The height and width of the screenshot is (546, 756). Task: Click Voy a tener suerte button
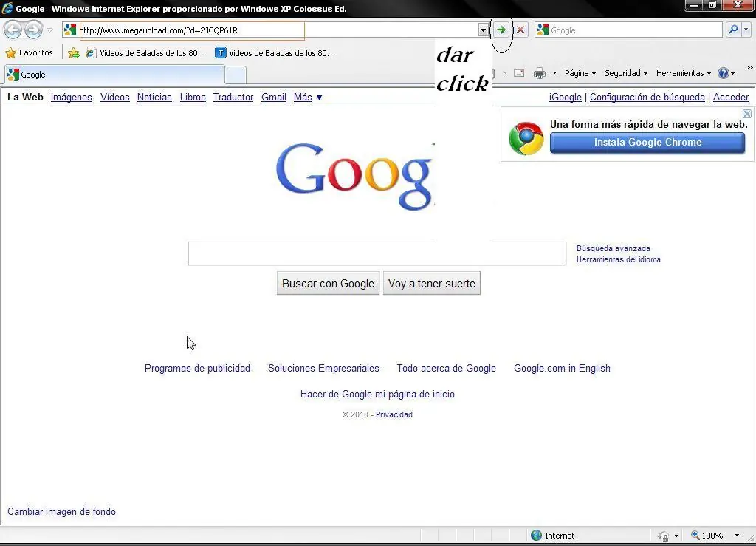point(432,284)
